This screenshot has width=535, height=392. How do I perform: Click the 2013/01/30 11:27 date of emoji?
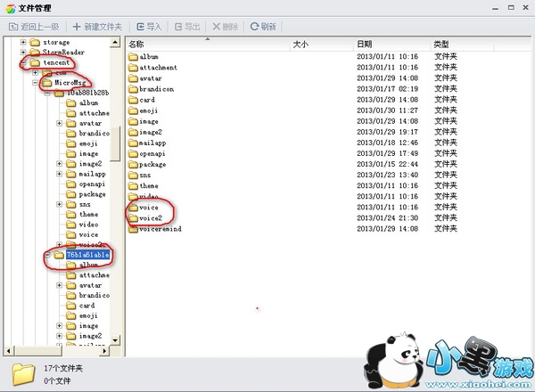click(388, 110)
